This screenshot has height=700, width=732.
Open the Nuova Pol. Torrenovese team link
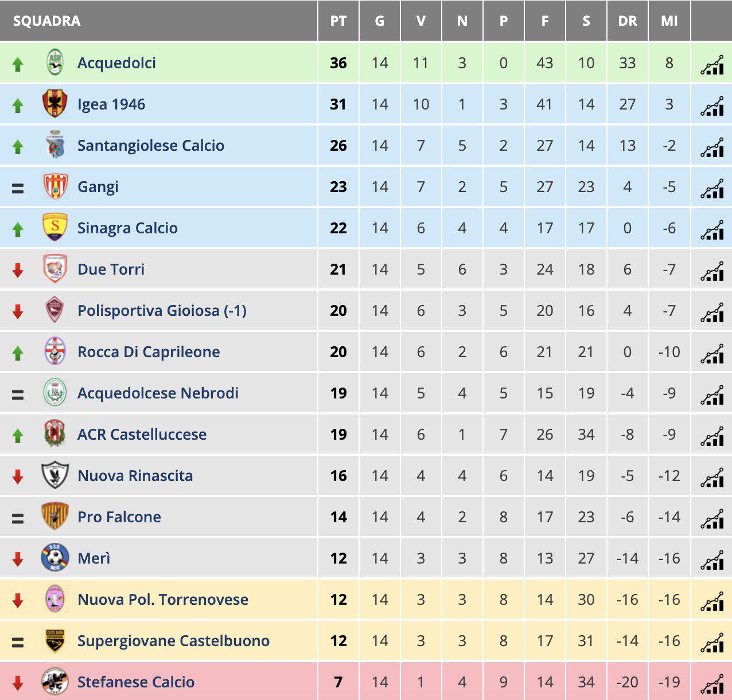tap(163, 599)
